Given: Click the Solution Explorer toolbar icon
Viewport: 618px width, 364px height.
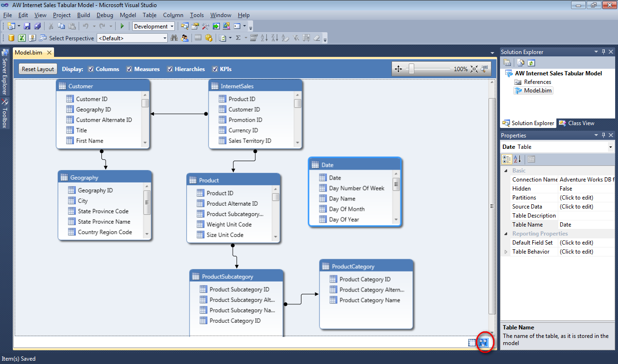Looking at the screenshot, I should pyautogui.click(x=184, y=26).
